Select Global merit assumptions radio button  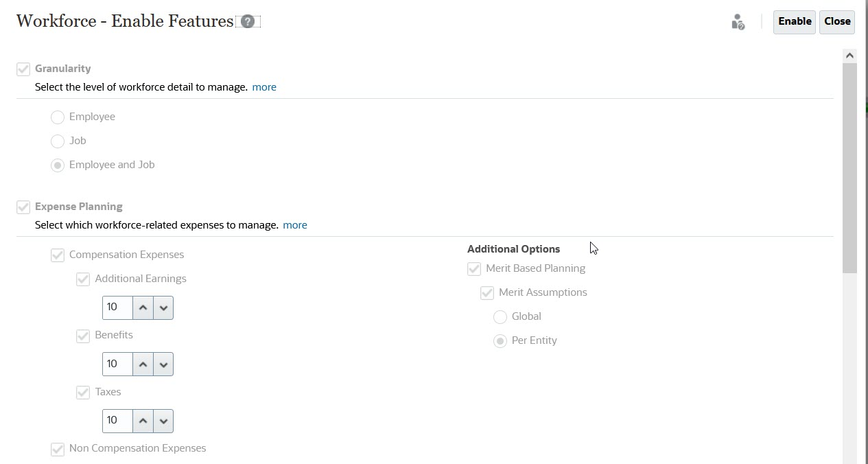coord(500,317)
